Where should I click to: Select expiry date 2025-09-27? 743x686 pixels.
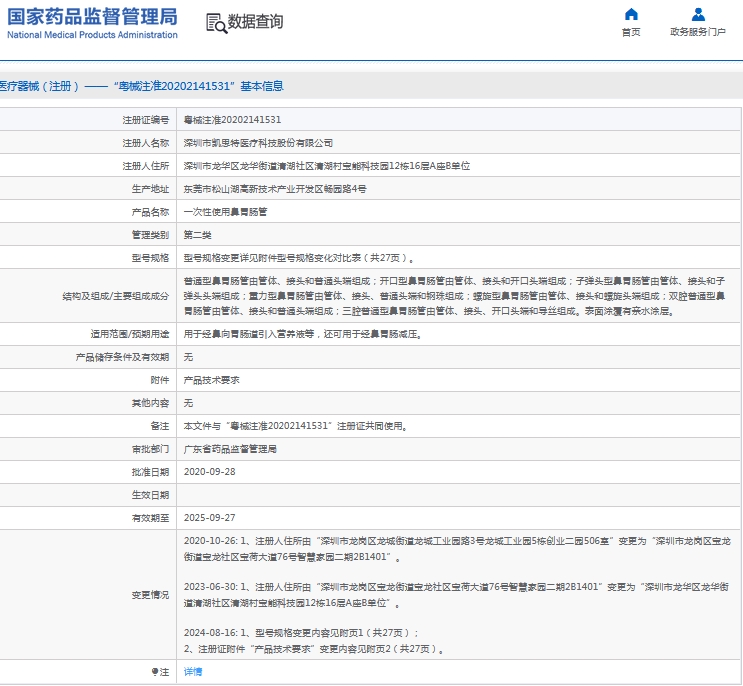click(x=209, y=518)
